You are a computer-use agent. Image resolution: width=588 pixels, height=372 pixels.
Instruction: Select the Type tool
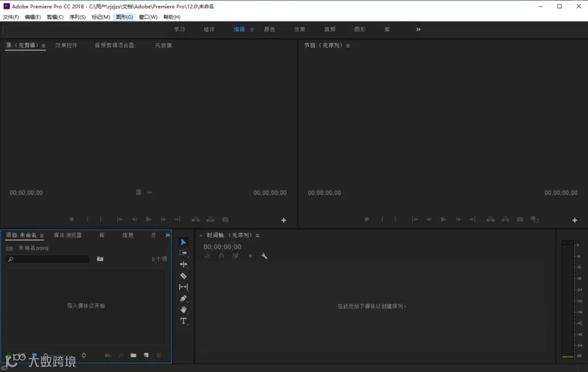pos(183,321)
